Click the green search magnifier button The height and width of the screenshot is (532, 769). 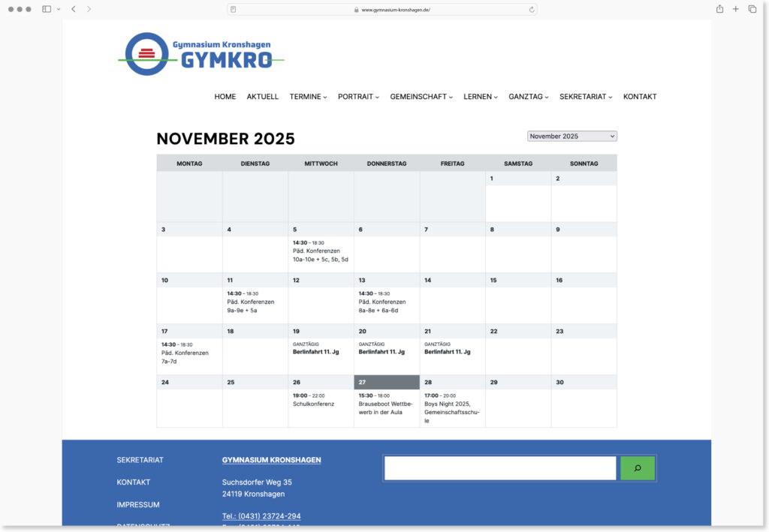click(637, 467)
